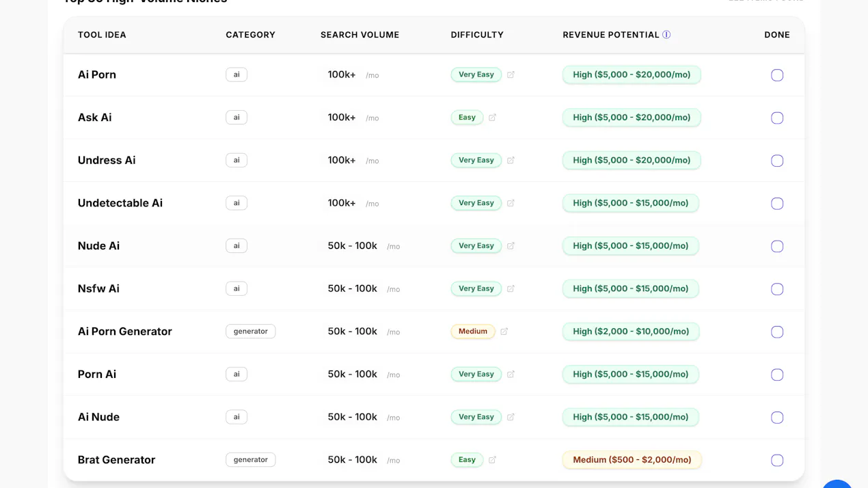Open external link icon in Ai Porn Generator row

pyautogui.click(x=504, y=331)
